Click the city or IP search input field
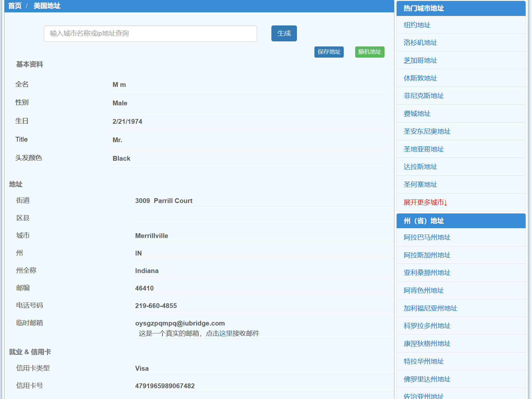This screenshot has width=532, height=399. coord(150,33)
